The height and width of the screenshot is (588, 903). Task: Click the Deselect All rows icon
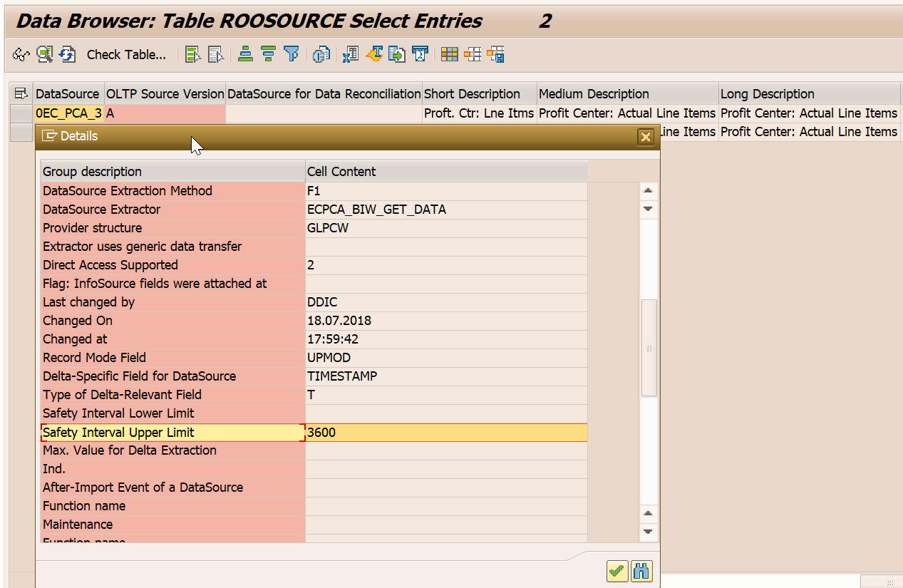216,54
